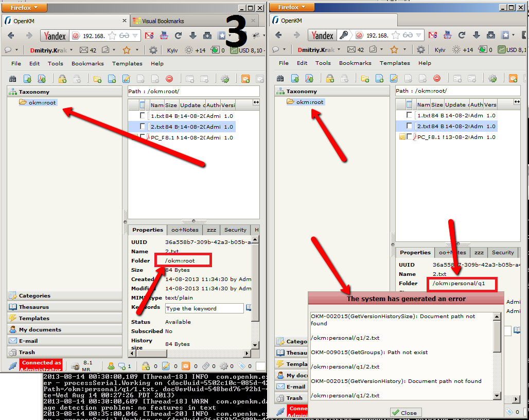Open the Bookmarks menu in left OpenKM
Screen dimensions: 529x420
point(87,64)
